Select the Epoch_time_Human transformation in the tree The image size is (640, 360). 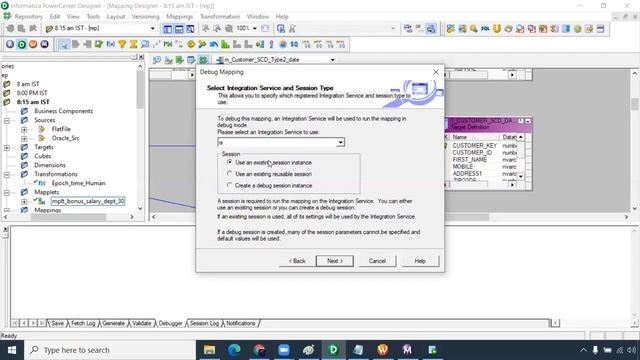pos(78,183)
